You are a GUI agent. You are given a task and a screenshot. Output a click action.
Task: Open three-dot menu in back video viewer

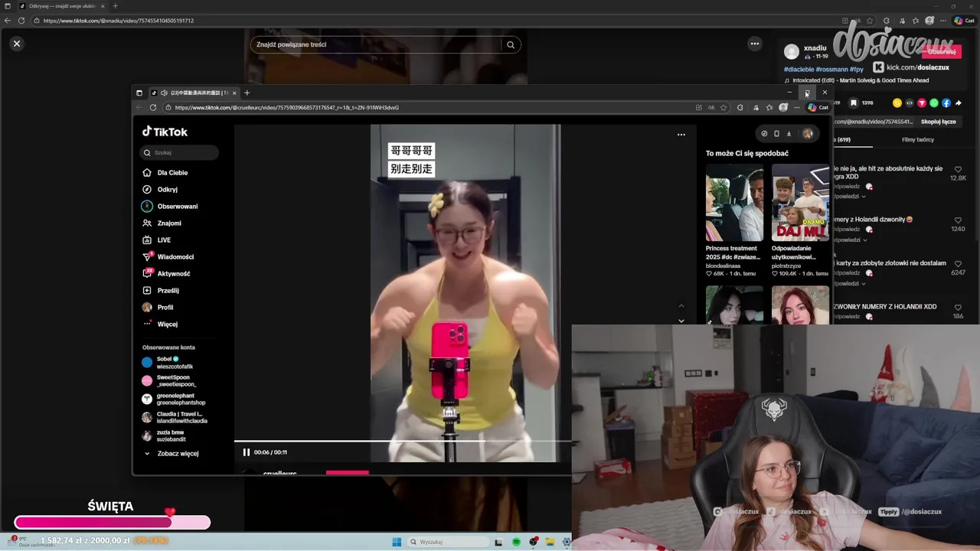coord(755,44)
